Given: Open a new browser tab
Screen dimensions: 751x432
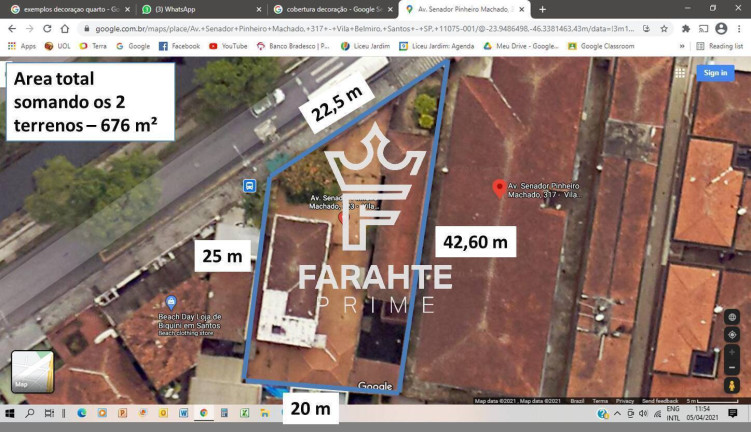Looking at the screenshot, I should point(542,9).
